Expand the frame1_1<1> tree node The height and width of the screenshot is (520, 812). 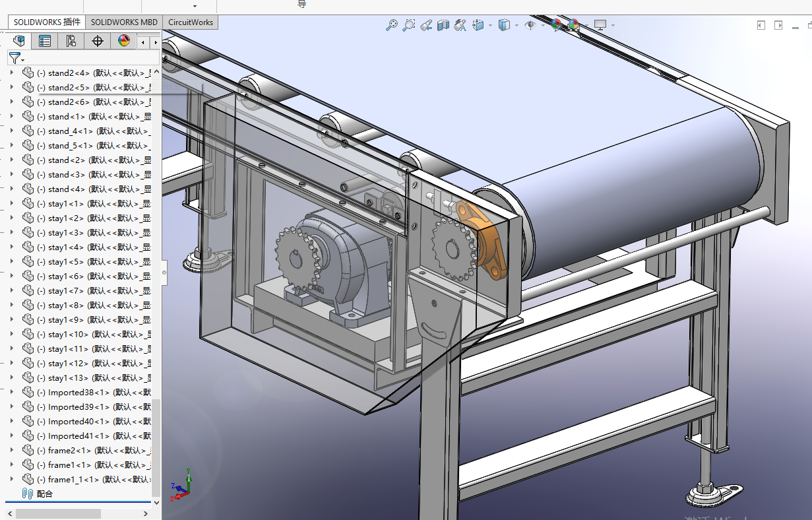[x=11, y=479]
